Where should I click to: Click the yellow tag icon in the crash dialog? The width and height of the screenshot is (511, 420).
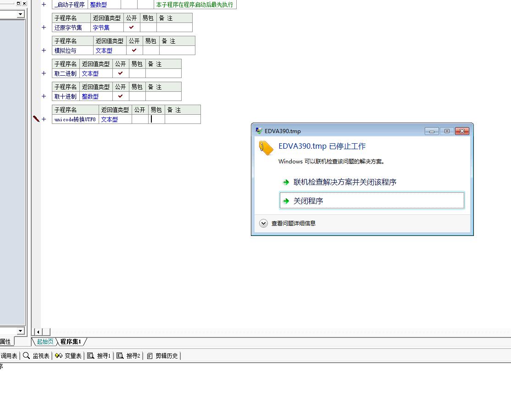point(266,148)
